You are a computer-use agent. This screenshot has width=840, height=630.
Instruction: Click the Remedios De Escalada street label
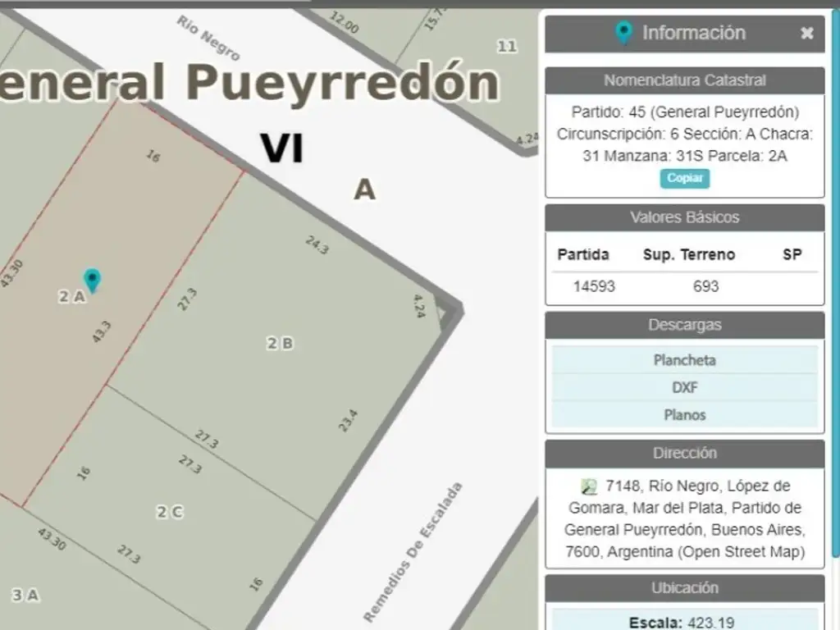click(413, 551)
